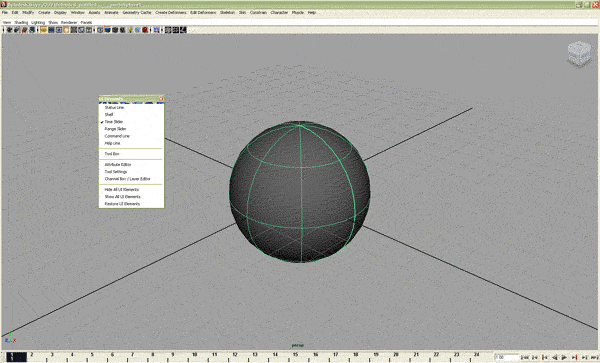Toggle Shelf in UI Elements menu
The image size is (600, 363).
click(131, 114)
